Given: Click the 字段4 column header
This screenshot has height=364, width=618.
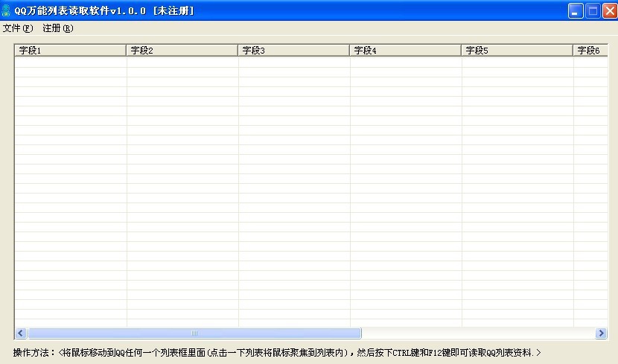Looking at the screenshot, I should (x=405, y=51).
